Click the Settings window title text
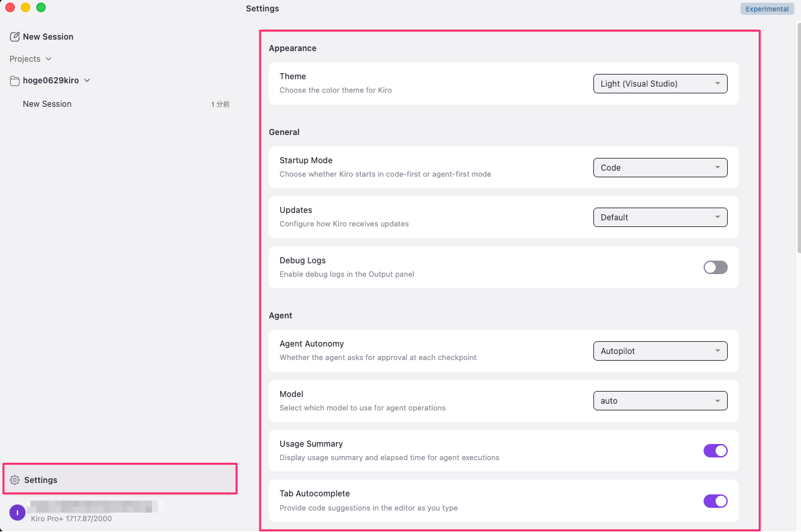This screenshot has height=532, width=801. (x=263, y=9)
